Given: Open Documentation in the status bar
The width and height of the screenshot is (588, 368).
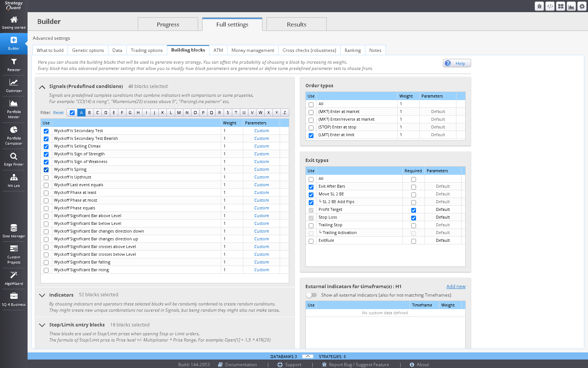Looking at the screenshot, I should coord(237,365).
